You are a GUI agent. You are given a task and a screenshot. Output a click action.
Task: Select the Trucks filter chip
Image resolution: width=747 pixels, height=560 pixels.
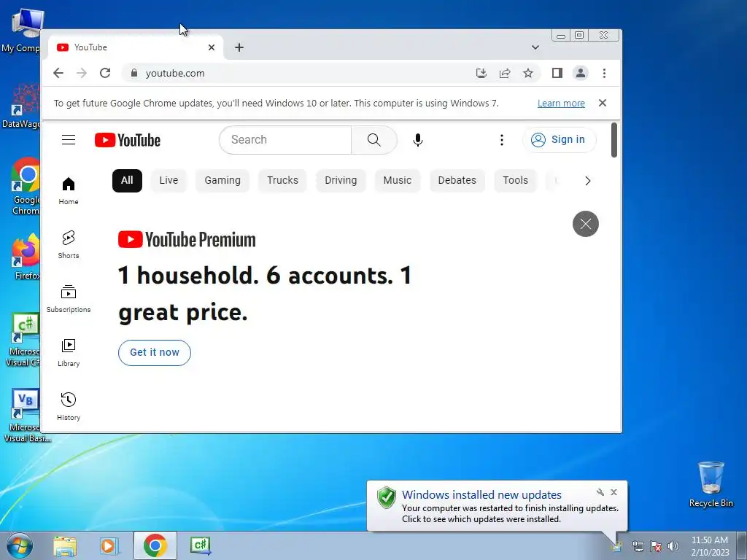pyautogui.click(x=282, y=181)
